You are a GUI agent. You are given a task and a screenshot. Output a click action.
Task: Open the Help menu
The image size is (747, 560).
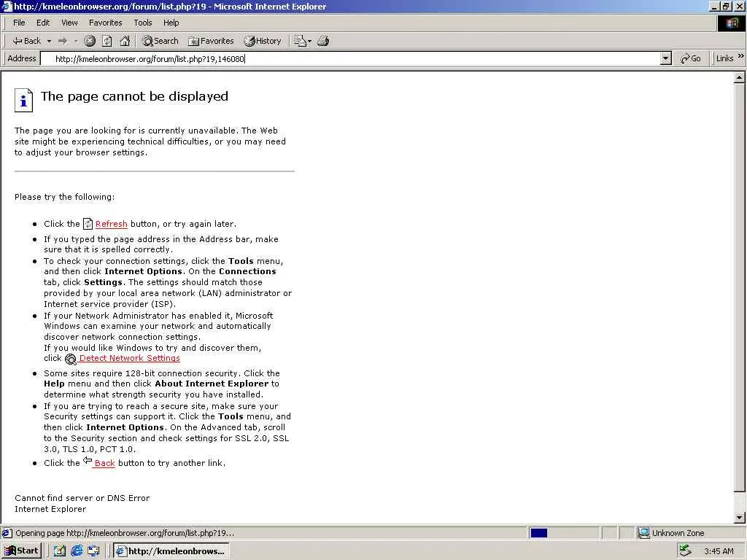(x=171, y=23)
